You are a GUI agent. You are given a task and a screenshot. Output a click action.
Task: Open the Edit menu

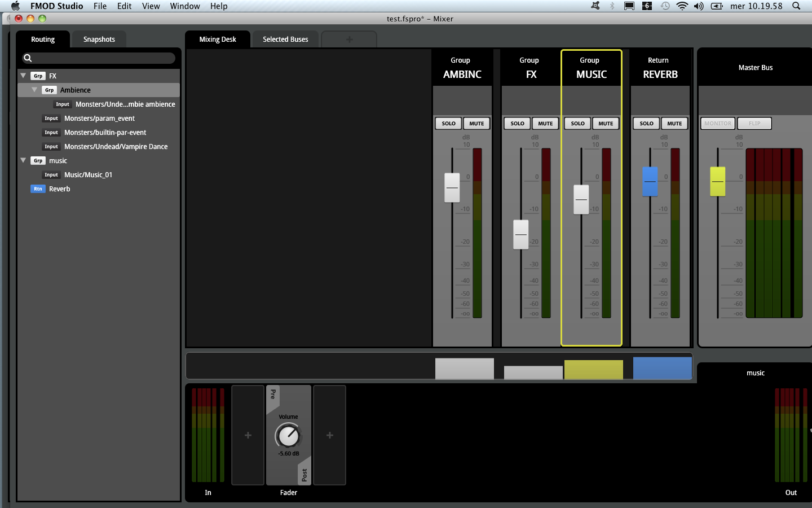coord(124,6)
